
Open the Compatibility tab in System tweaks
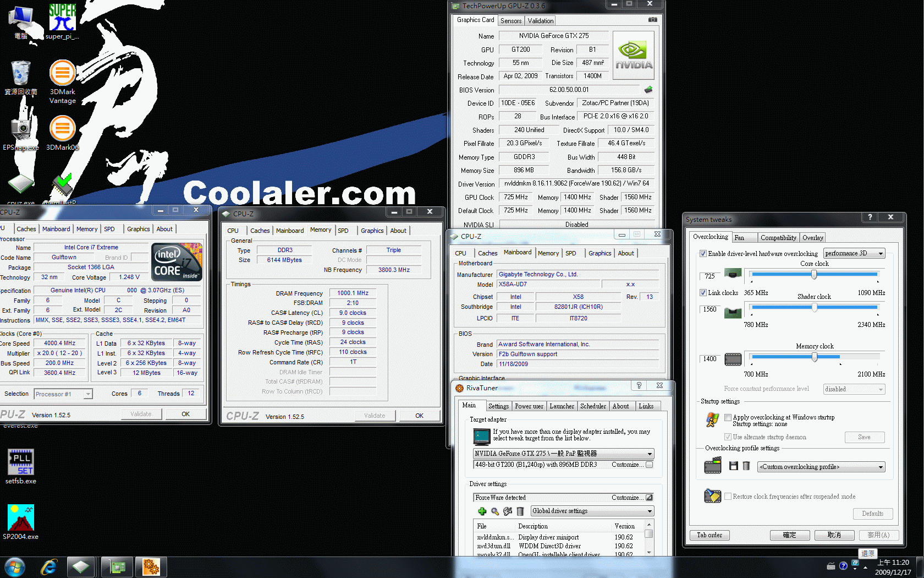778,238
